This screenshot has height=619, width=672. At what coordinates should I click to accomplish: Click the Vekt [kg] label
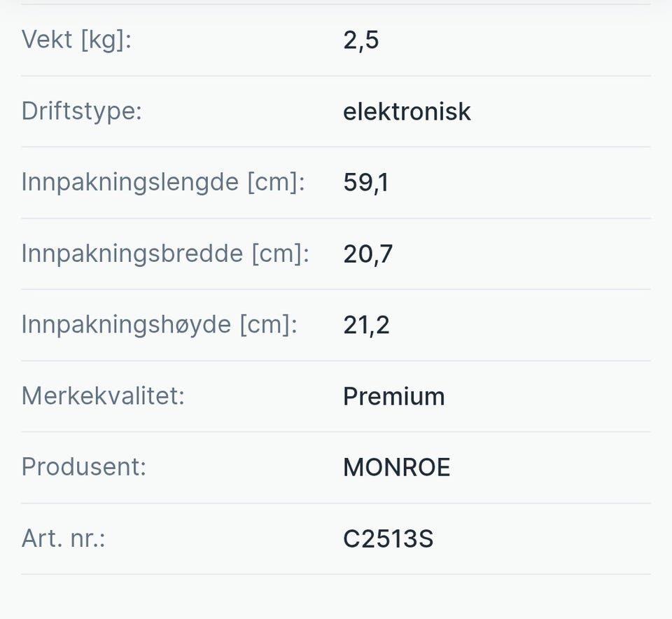tap(76, 40)
